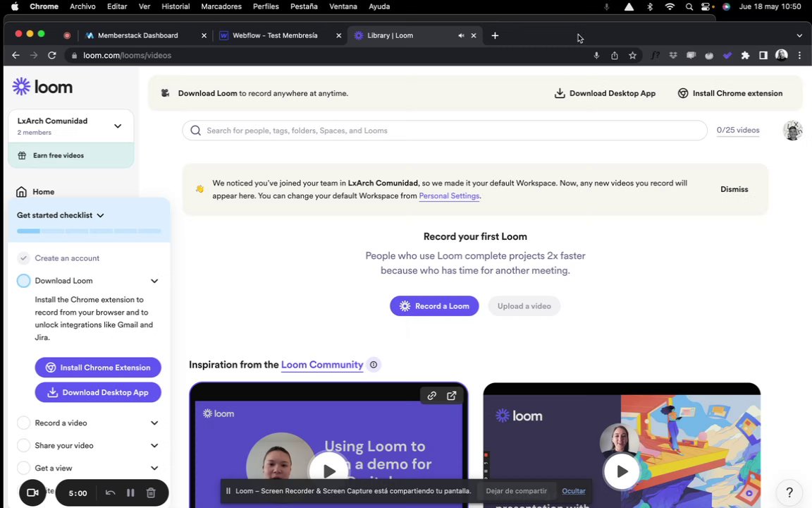
Task: Open Historial menu in menu bar
Action: click(x=176, y=7)
